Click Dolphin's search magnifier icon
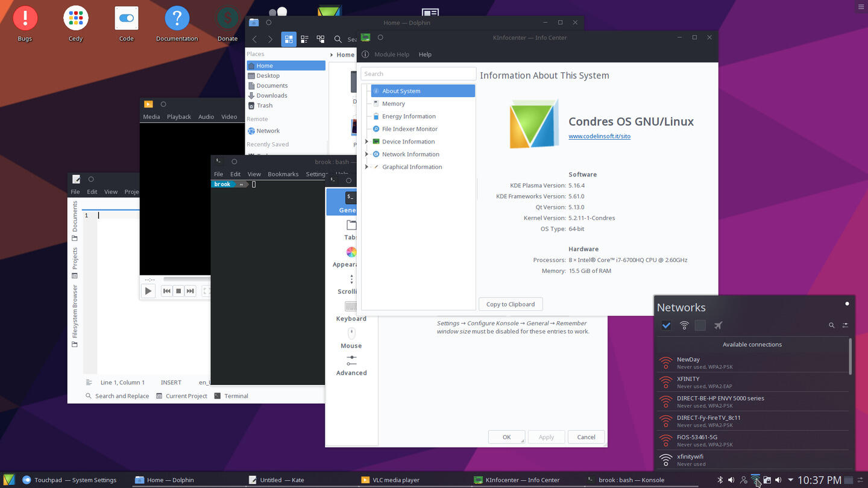 click(338, 39)
